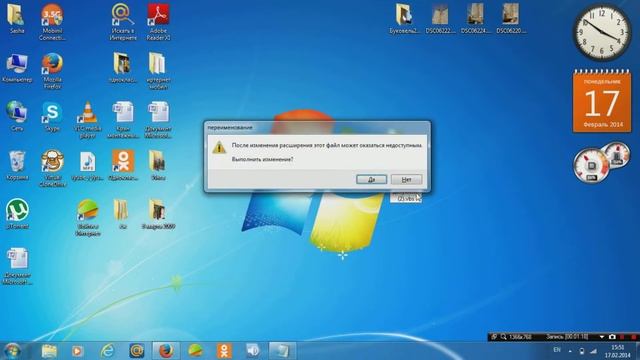
Task: Open the green-orange ball browser taskbar icon
Action: click(195, 351)
